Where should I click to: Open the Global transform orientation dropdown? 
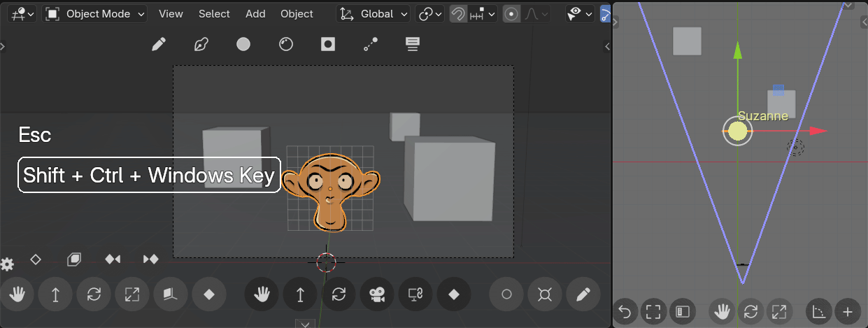click(373, 13)
